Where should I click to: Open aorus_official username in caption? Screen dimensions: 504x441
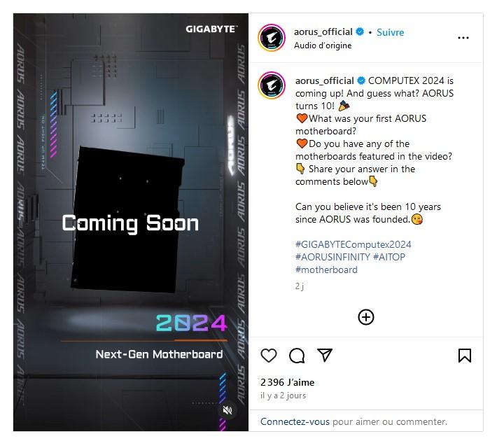point(324,80)
